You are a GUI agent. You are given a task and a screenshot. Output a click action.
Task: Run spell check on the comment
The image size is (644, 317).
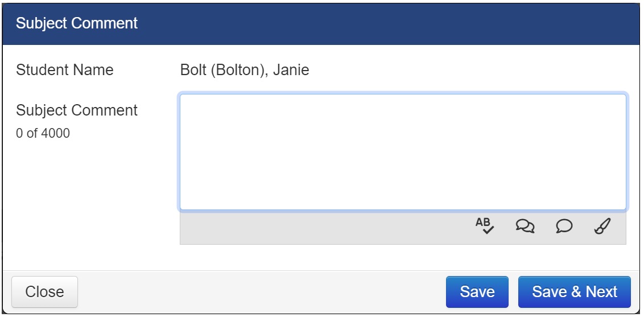point(485,227)
